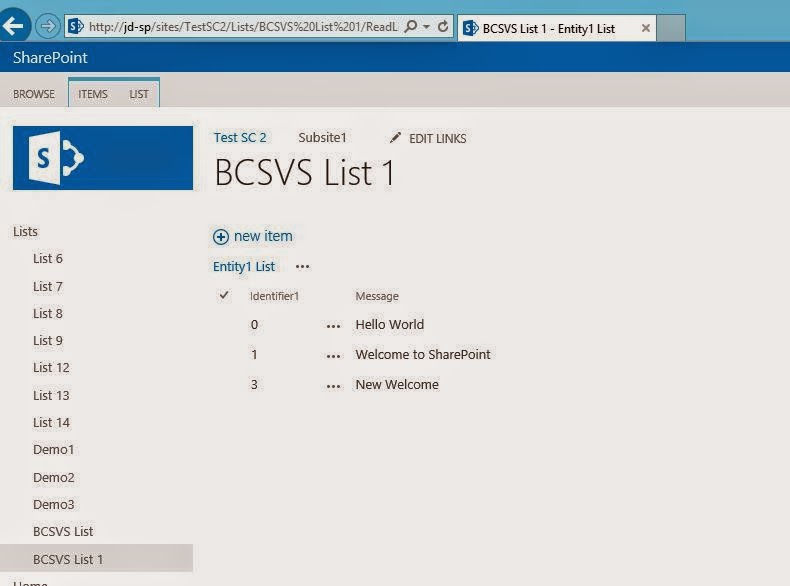
Task: Open the ITEMS ribbon tab
Action: [x=93, y=94]
